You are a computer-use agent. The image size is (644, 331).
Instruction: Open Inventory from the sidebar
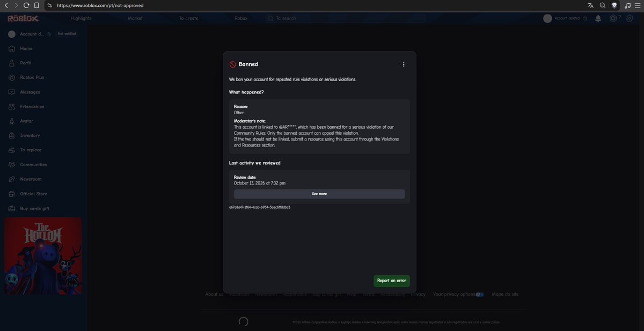tap(30, 136)
